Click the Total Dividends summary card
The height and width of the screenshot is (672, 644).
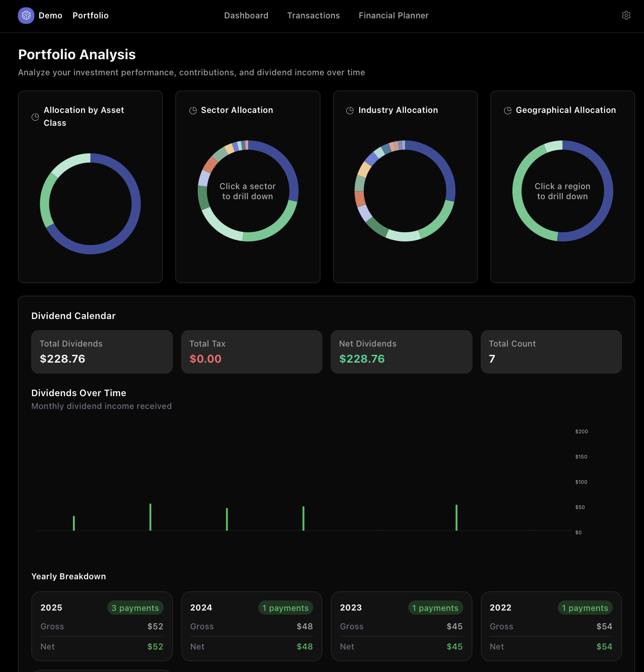(x=101, y=352)
